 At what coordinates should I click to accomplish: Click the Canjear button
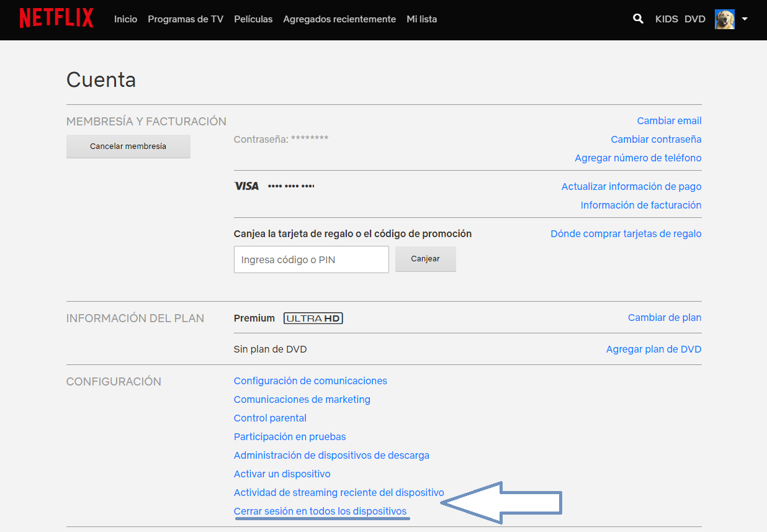point(426,259)
